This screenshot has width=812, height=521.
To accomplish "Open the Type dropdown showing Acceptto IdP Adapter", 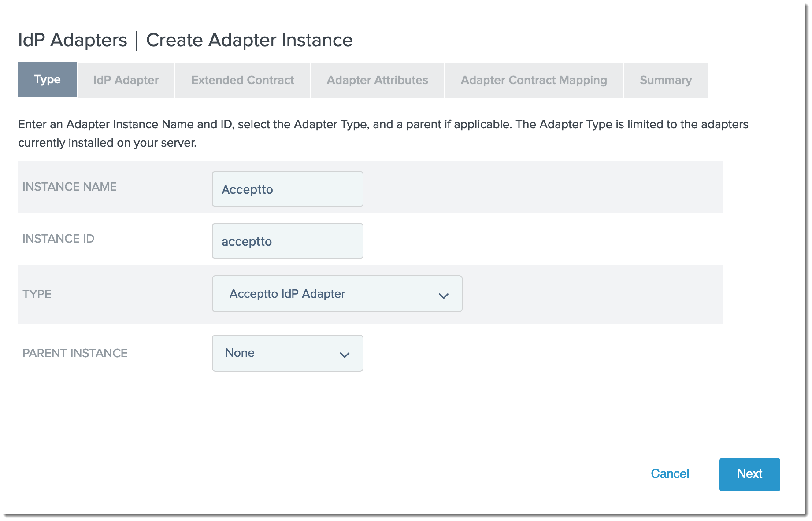I will (337, 294).
